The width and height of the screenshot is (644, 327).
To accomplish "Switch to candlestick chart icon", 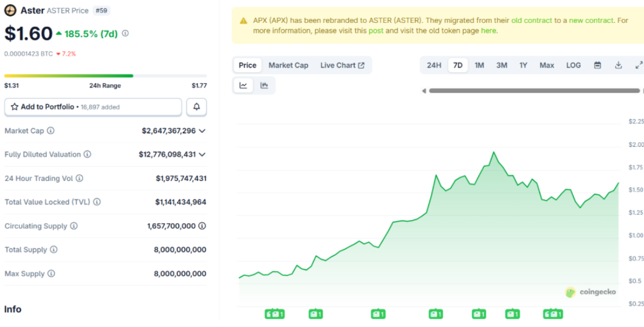I will pyautogui.click(x=264, y=86).
